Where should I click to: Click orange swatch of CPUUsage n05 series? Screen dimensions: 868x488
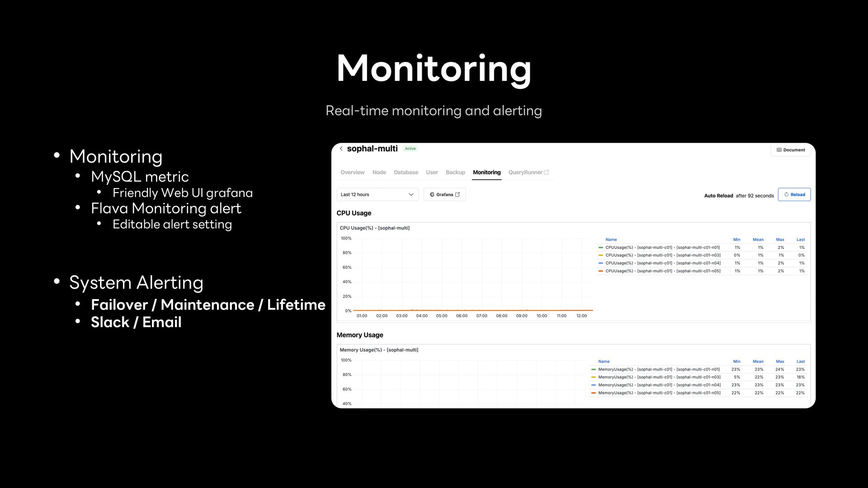tap(600, 271)
